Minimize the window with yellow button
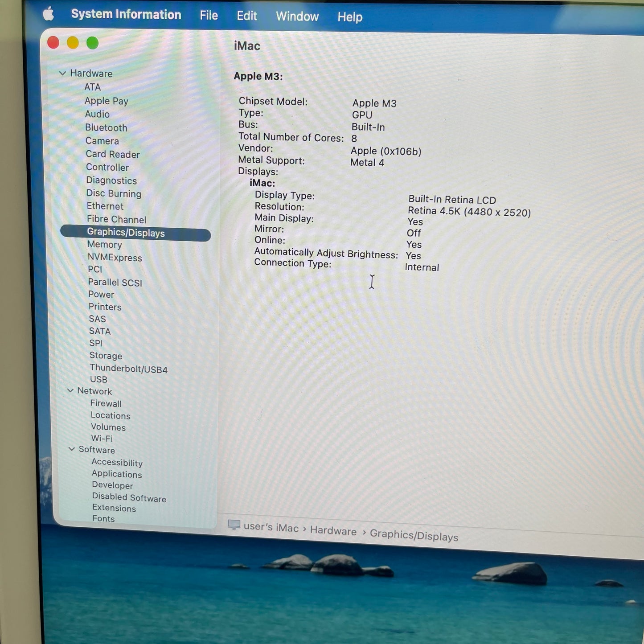Viewport: 644px width, 644px height. [x=73, y=43]
